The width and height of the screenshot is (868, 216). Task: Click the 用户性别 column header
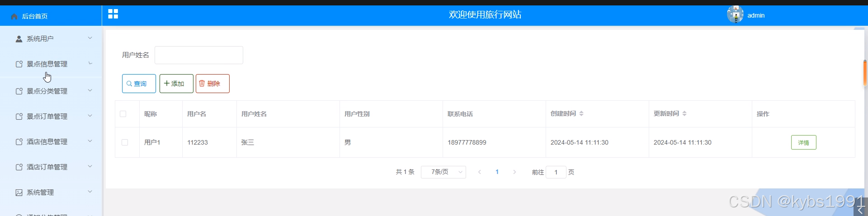[x=357, y=114]
